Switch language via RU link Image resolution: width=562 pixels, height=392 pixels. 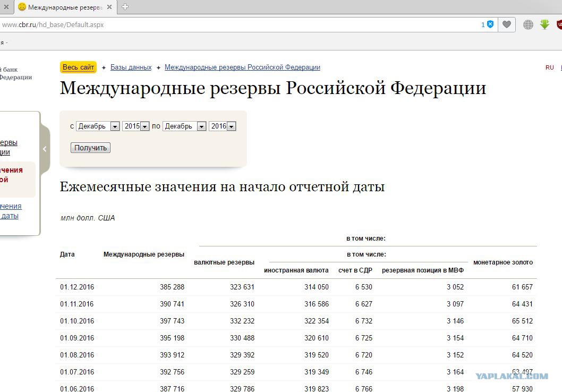tap(549, 67)
